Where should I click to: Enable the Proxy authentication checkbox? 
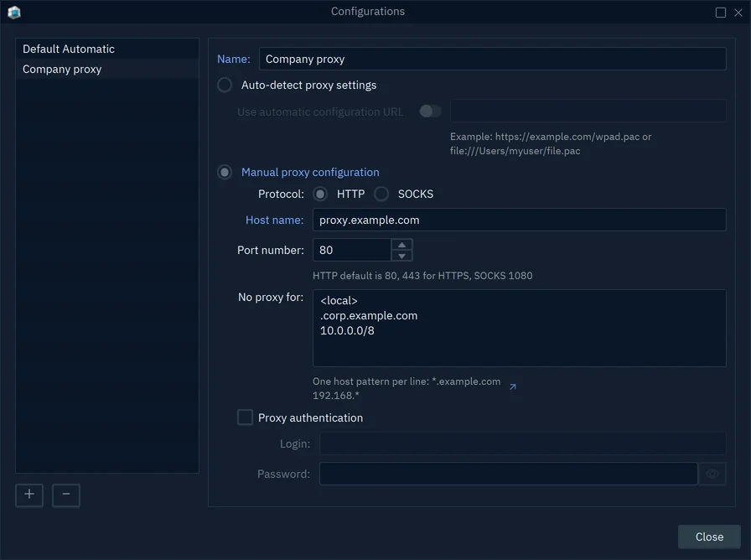pyautogui.click(x=246, y=417)
